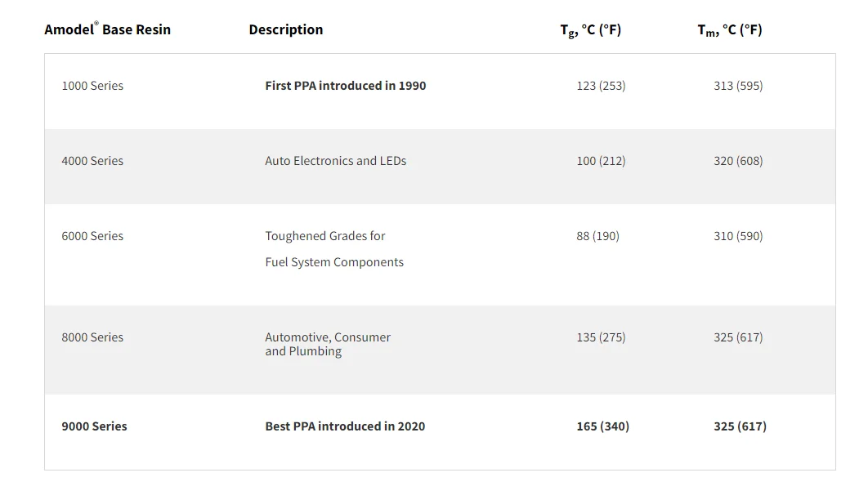Select the 1000 Series row label
The height and width of the screenshot is (495, 868).
pos(92,86)
